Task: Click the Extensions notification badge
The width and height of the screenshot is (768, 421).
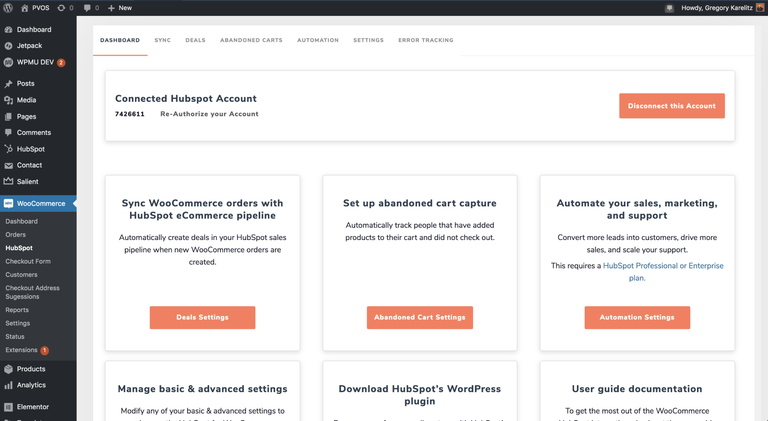Action: pyautogui.click(x=44, y=351)
